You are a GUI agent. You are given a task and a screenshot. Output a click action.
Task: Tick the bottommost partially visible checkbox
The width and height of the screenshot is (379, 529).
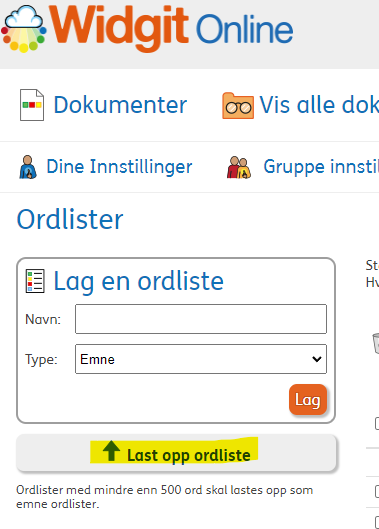(x=377, y=522)
